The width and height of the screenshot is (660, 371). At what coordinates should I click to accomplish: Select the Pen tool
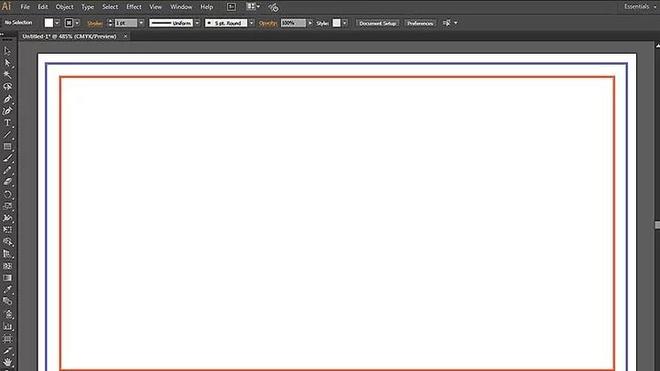pos(7,99)
